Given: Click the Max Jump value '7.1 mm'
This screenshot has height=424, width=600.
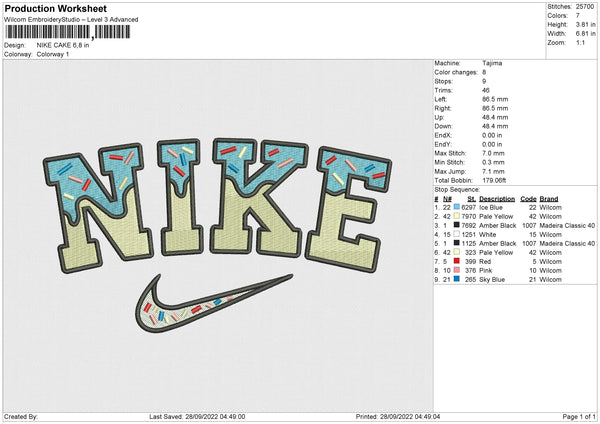Looking at the screenshot, I should coord(493,171).
